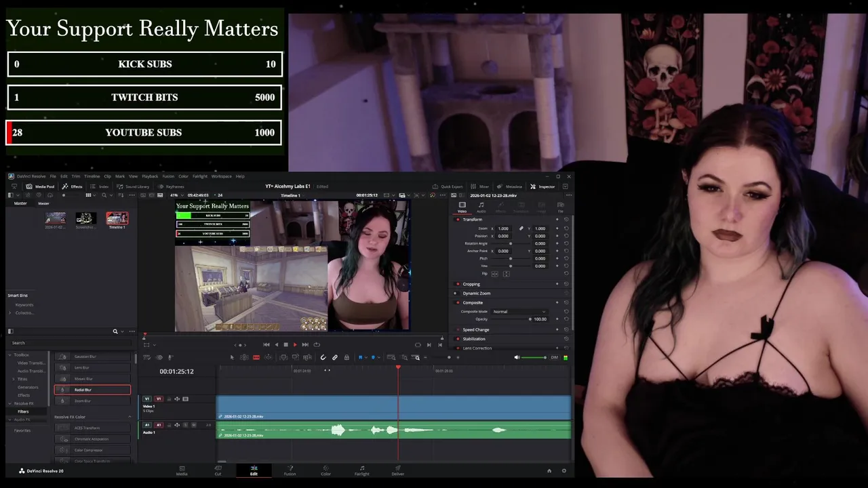This screenshot has height=488, width=868.
Task: Toggle the Transform section enable dot
Action: (x=458, y=220)
